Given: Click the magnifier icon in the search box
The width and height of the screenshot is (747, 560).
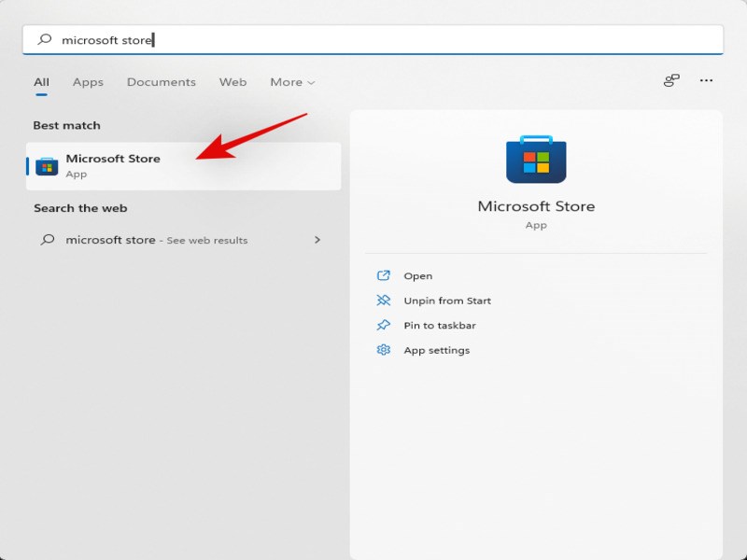Looking at the screenshot, I should (45, 38).
